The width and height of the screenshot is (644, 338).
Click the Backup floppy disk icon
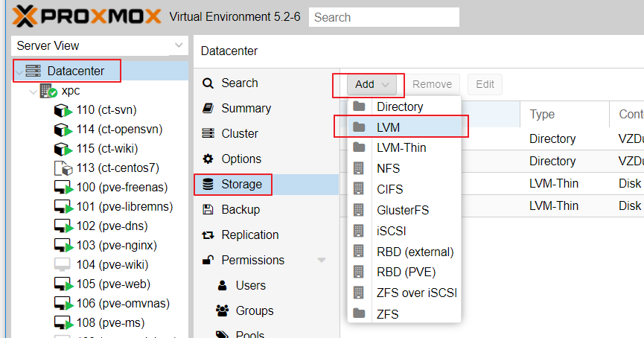[208, 209]
